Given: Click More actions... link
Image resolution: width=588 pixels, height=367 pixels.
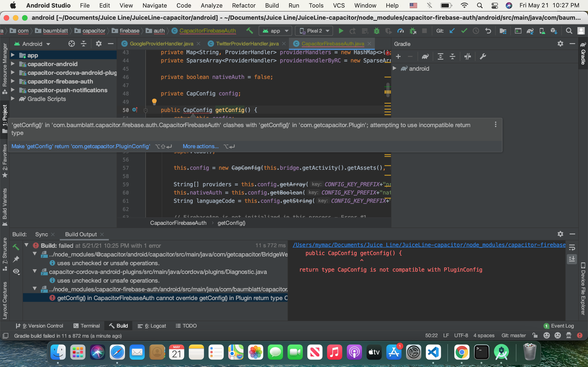Looking at the screenshot, I should [201, 146].
